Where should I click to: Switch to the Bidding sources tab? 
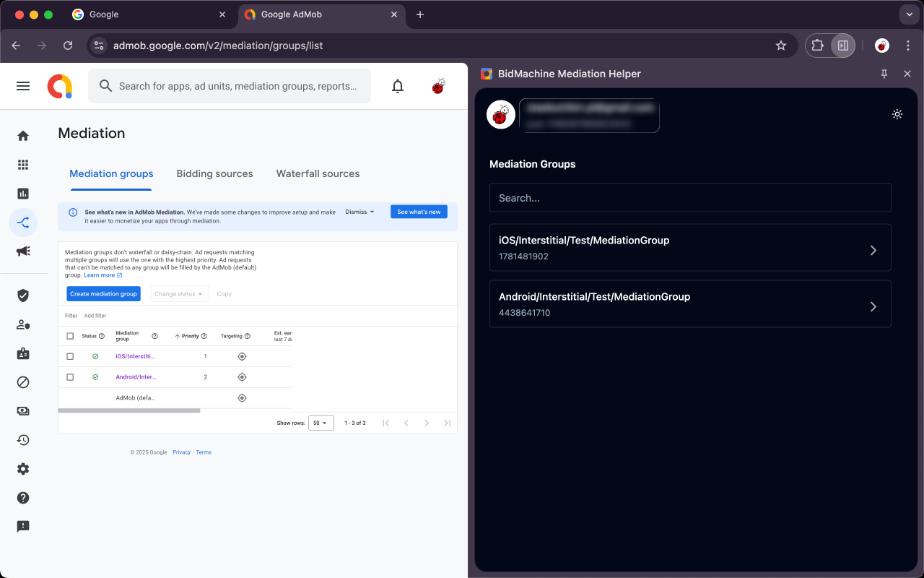[214, 173]
